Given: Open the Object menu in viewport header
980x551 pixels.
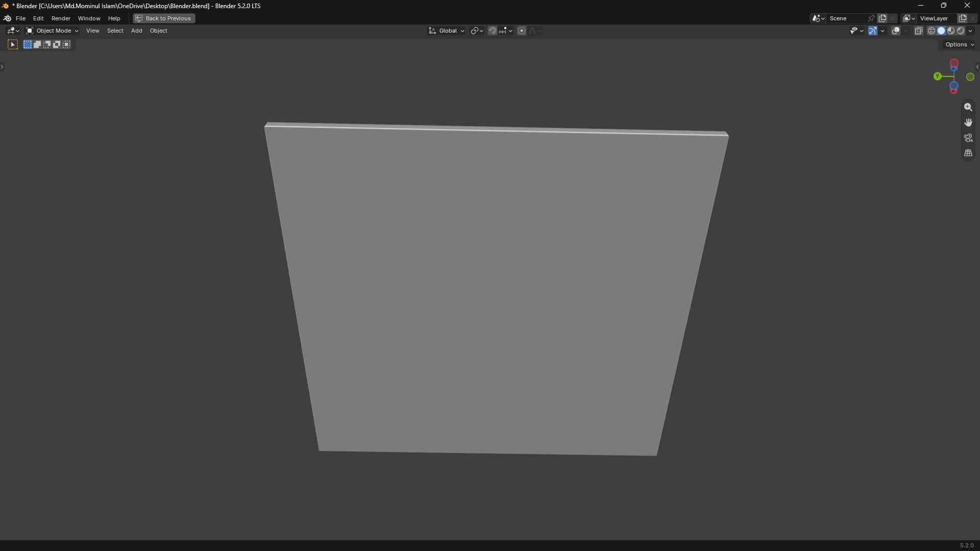Looking at the screenshot, I should pos(159,31).
